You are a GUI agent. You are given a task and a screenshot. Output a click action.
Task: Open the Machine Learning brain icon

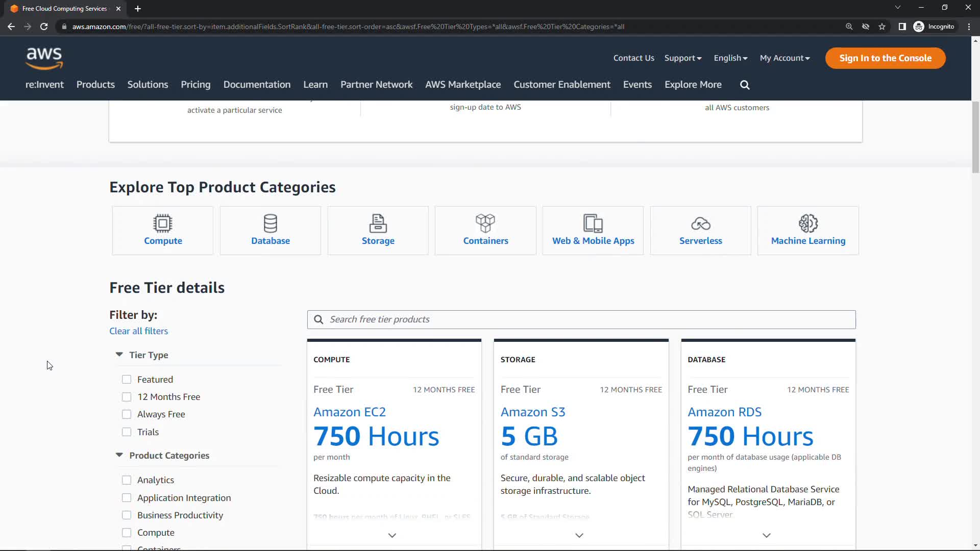point(808,223)
